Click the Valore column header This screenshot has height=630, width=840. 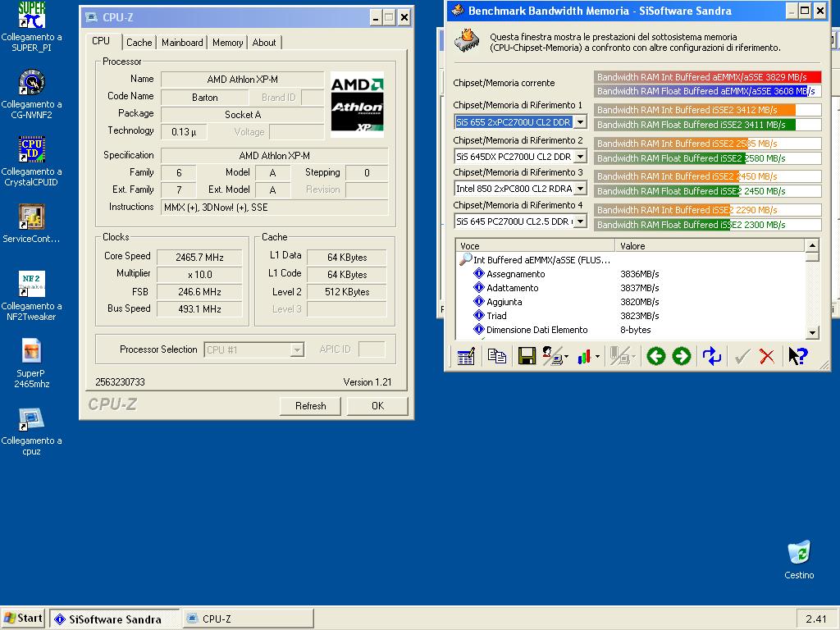coord(710,246)
